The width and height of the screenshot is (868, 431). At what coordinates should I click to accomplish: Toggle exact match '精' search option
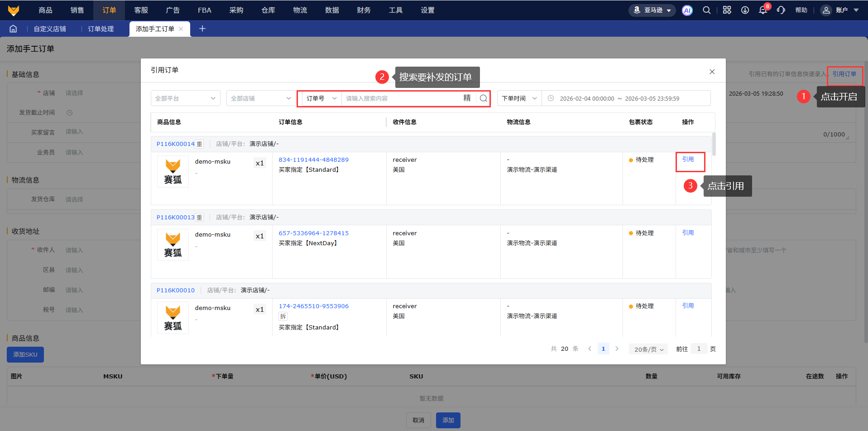(x=467, y=98)
